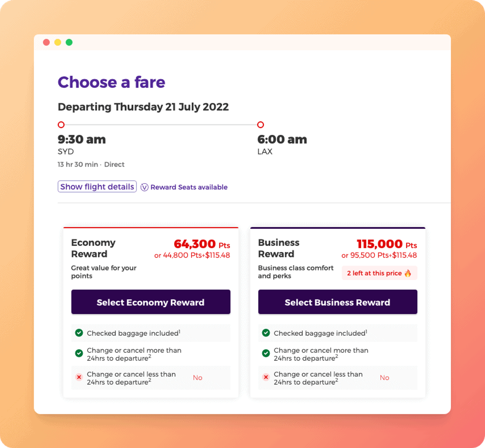485x448 pixels.
Task: Click the arrival circle marker above LAX
Action: click(260, 124)
